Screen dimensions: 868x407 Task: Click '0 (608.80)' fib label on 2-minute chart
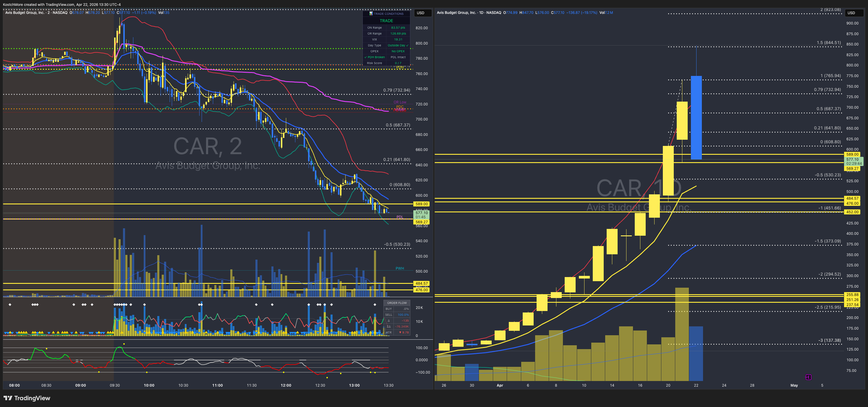click(x=400, y=185)
